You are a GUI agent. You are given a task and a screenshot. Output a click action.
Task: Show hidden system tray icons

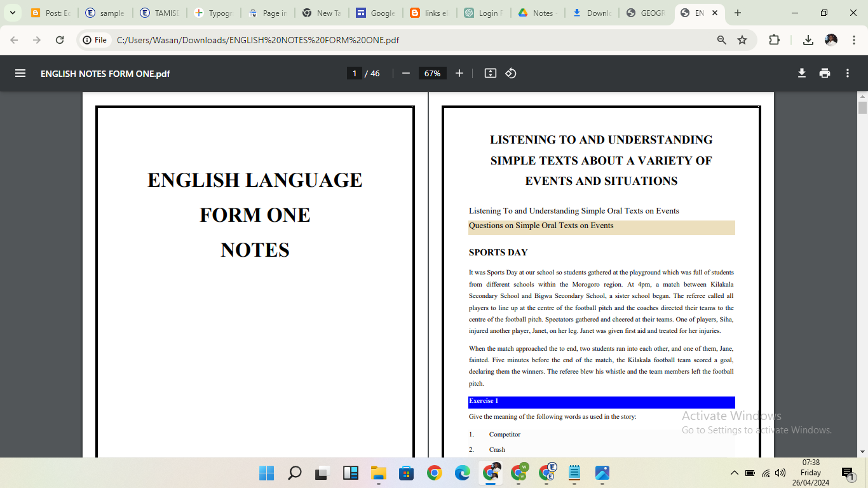click(734, 473)
